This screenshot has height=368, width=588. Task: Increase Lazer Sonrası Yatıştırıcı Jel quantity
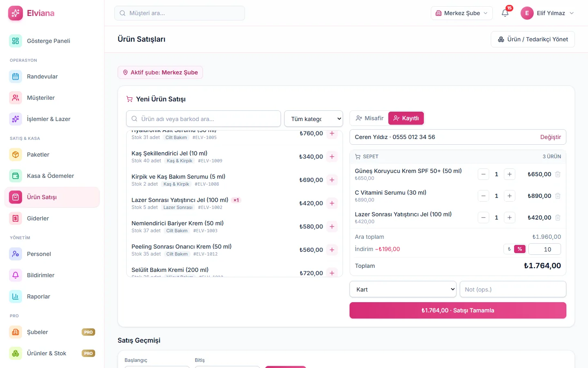510,218
